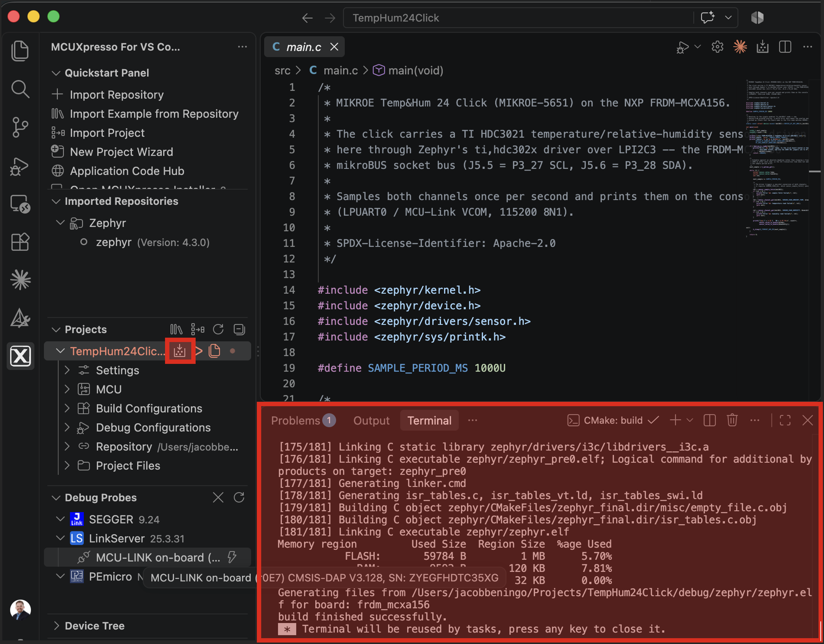Delete the terminal with the trash icon
Screen dimensions: 824x644
point(732,420)
